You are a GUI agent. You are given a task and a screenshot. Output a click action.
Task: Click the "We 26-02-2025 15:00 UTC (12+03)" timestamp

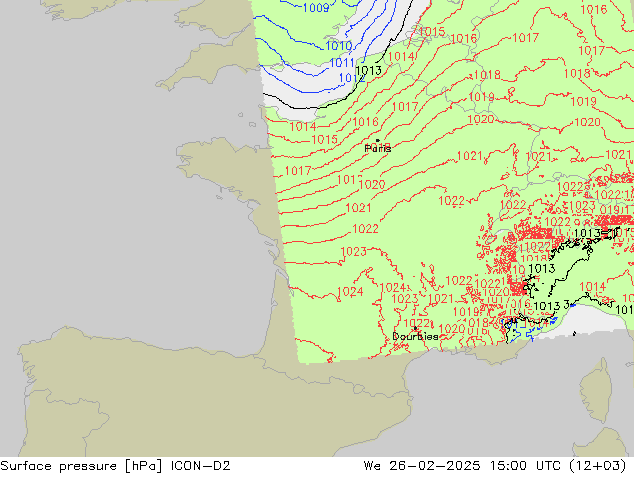pos(495,466)
